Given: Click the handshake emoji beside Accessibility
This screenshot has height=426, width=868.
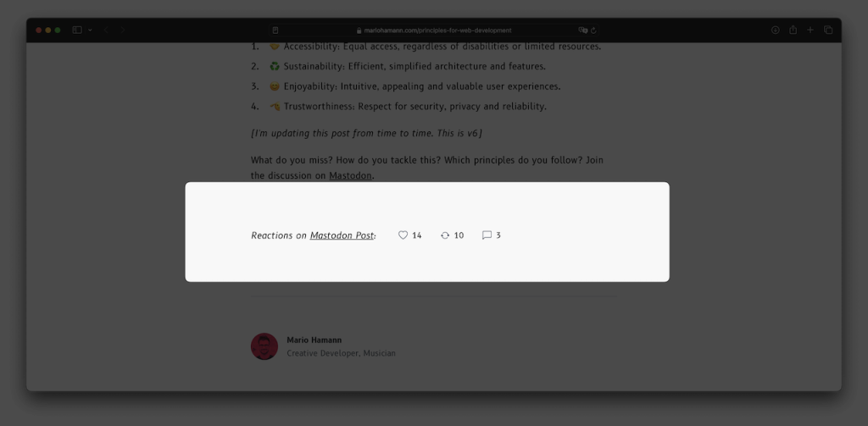Looking at the screenshot, I should point(274,47).
